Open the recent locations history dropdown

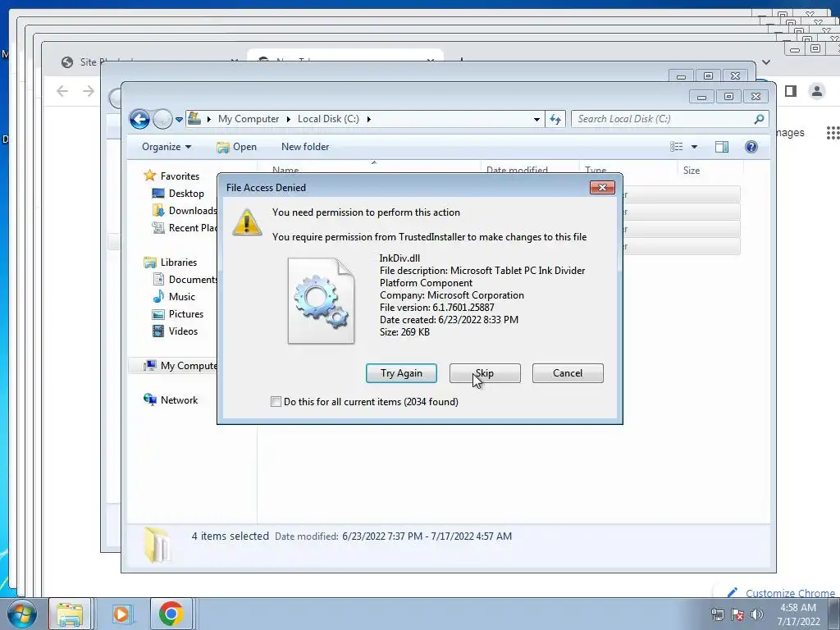pos(179,120)
